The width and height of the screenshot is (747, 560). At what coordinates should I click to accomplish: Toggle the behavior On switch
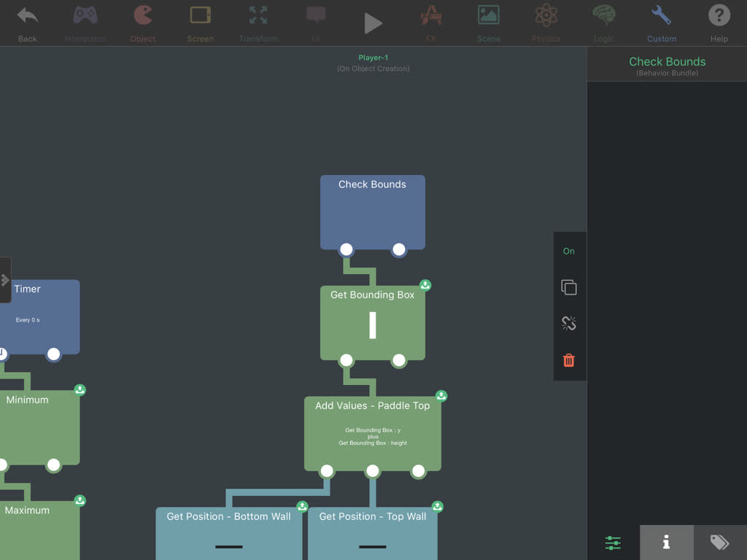(569, 251)
